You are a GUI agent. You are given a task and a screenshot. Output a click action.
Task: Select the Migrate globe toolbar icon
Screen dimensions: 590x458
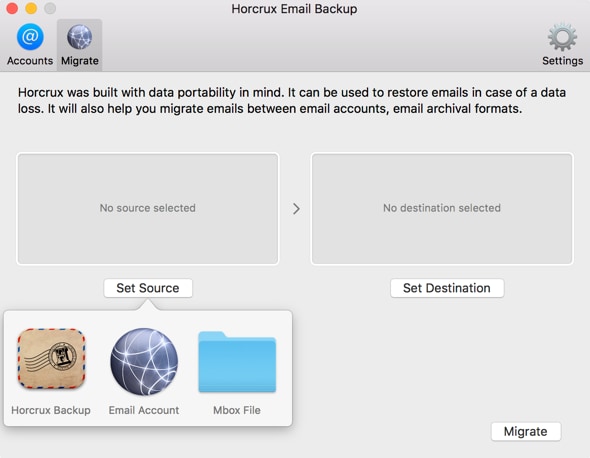point(79,37)
